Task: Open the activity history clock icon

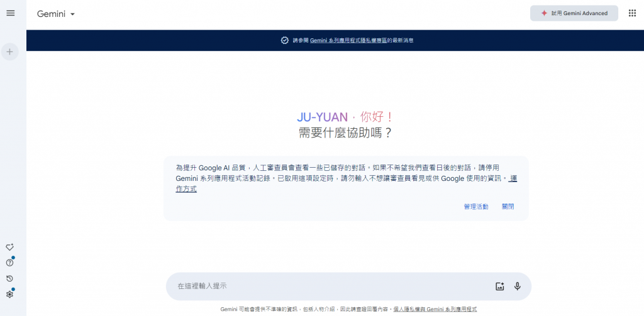Action: [10, 279]
